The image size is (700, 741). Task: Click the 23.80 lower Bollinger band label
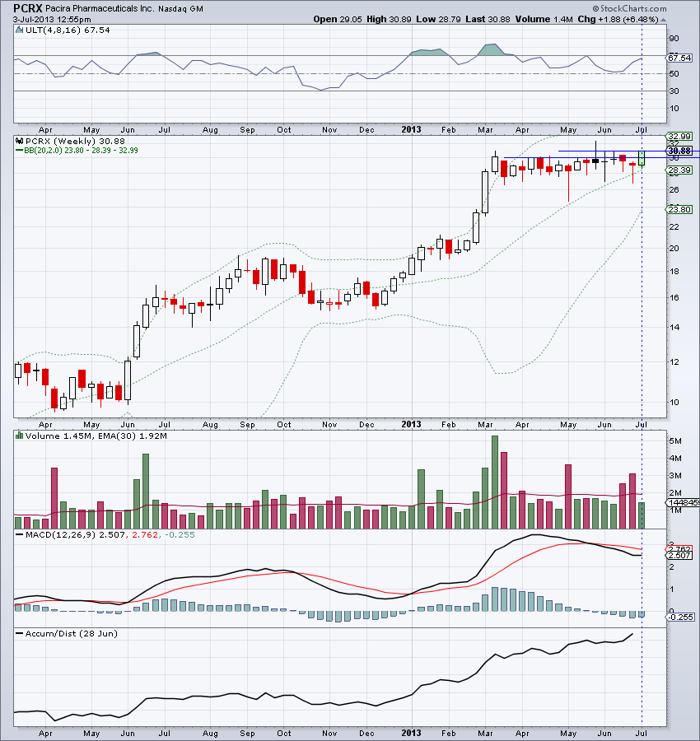tap(679, 209)
